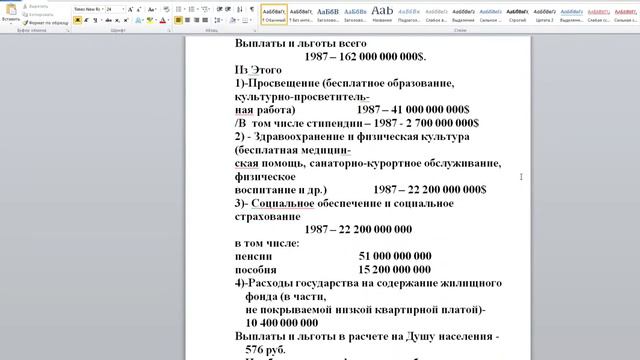Screen dimensions: 640x360
Task: Click the Shrink Font icon
Action: [x=139, y=9]
